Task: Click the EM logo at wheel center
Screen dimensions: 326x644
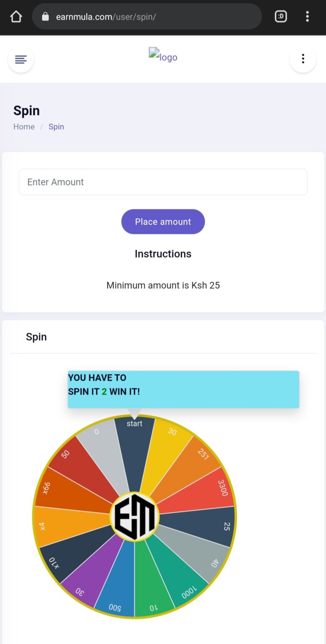Action: tap(135, 517)
